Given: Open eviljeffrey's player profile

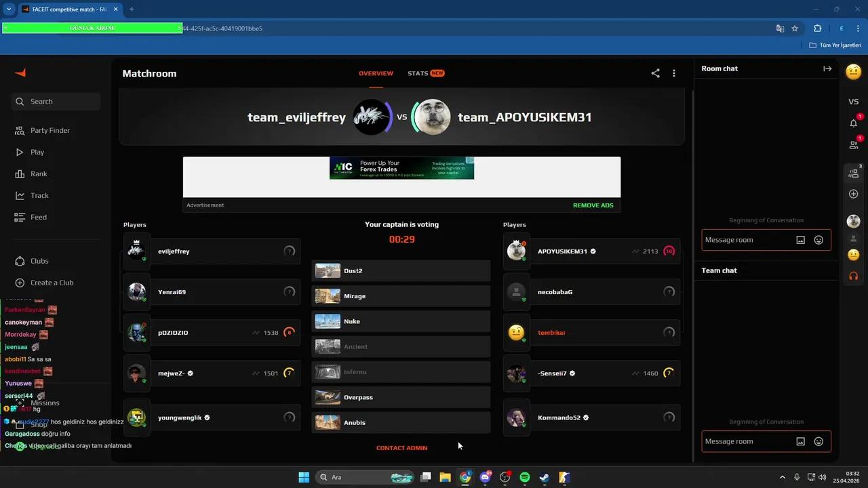Looking at the screenshot, I should pyautogui.click(x=174, y=251).
